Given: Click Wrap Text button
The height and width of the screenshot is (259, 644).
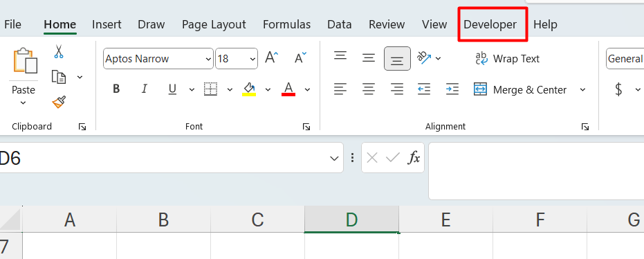Looking at the screenshot, I should pyautogui.click(x=507, y=59).
